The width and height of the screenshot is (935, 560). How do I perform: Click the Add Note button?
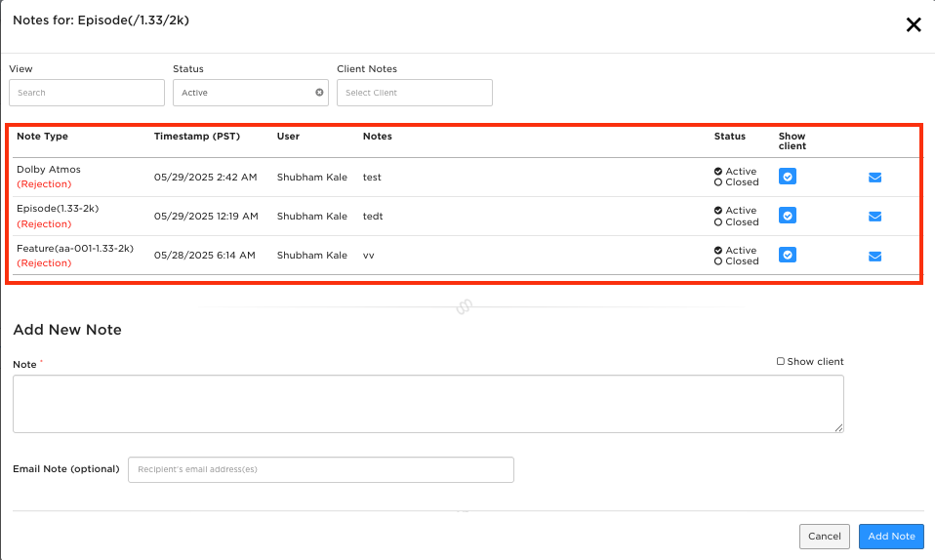tap(891, 537)
